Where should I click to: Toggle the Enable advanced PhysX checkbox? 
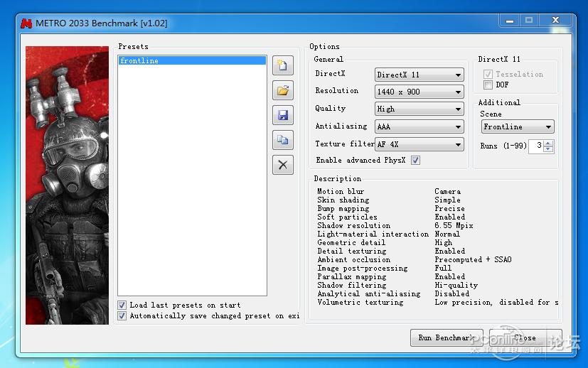point(415,161)
